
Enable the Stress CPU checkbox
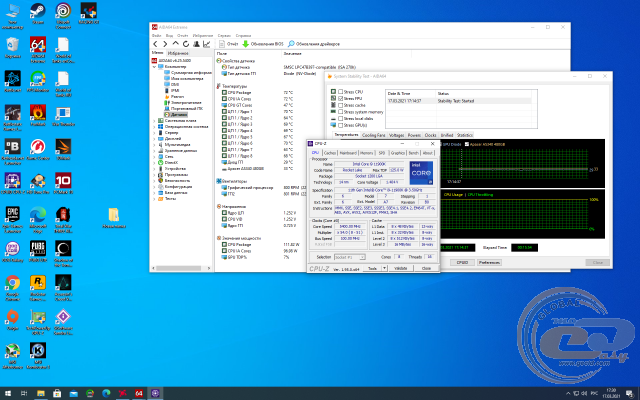(x=341, y=92)
